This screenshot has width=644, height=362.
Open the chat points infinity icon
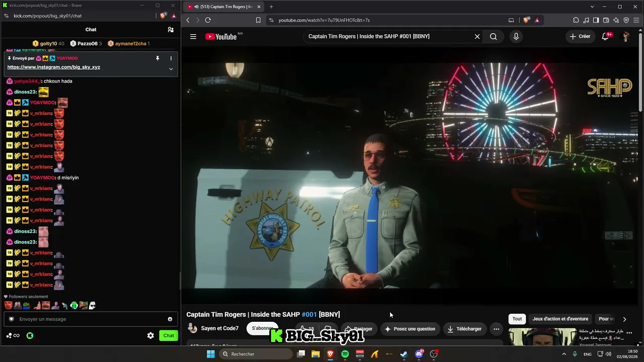[x=13, y=335]
